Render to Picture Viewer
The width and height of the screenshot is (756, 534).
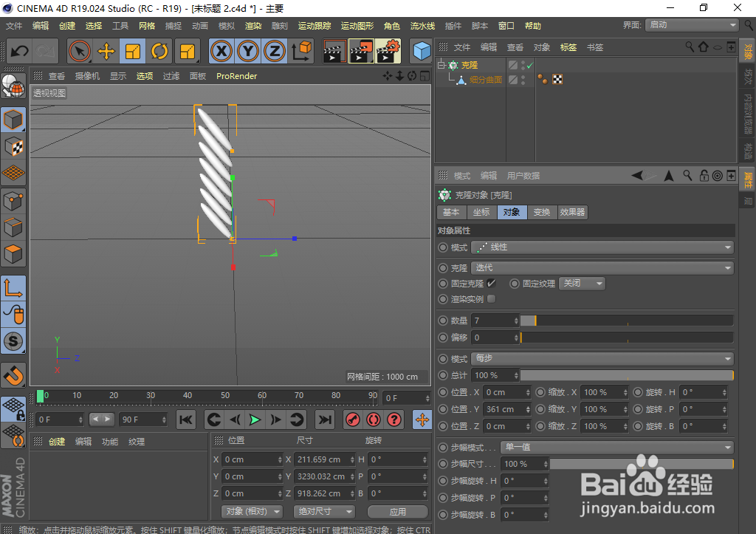(361, 51)
